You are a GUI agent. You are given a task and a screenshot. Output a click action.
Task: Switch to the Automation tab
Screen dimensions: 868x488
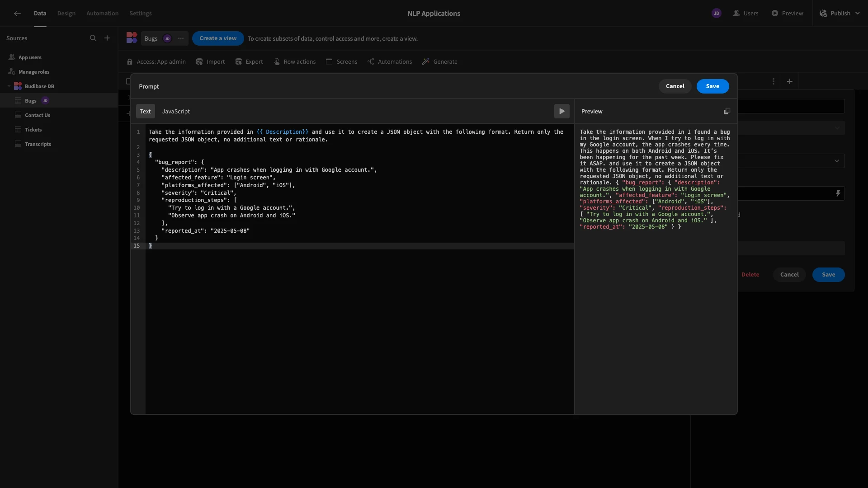point(103,14)
